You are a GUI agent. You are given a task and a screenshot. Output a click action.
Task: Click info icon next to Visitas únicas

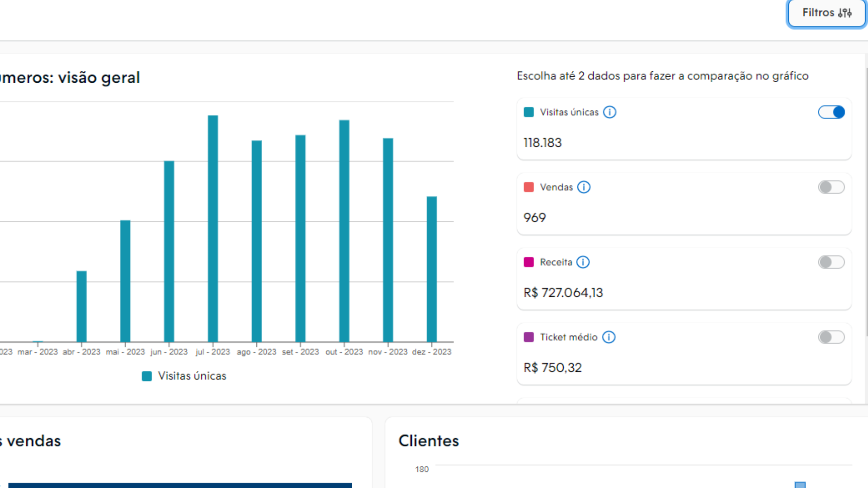(x=610, y=112)
